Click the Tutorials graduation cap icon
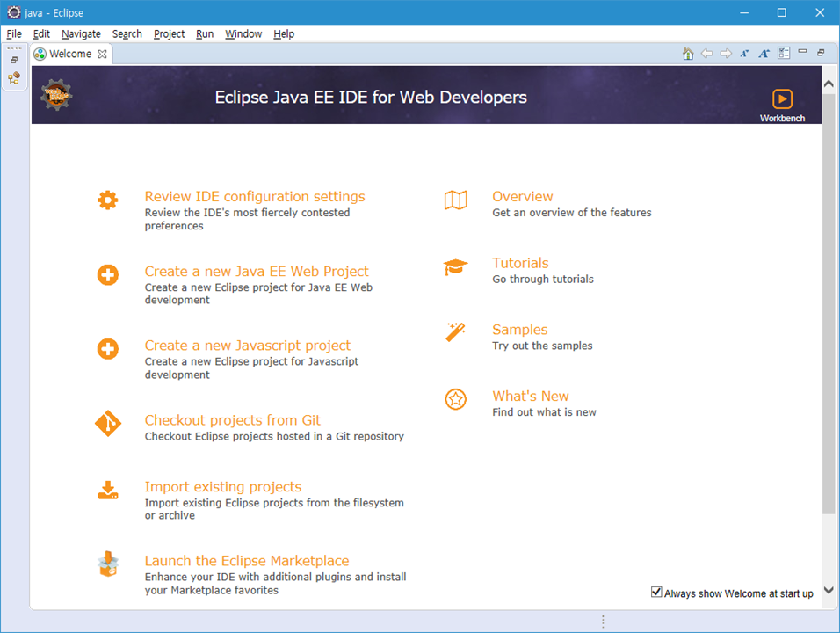840x633 pixels. tap(455, 266)
